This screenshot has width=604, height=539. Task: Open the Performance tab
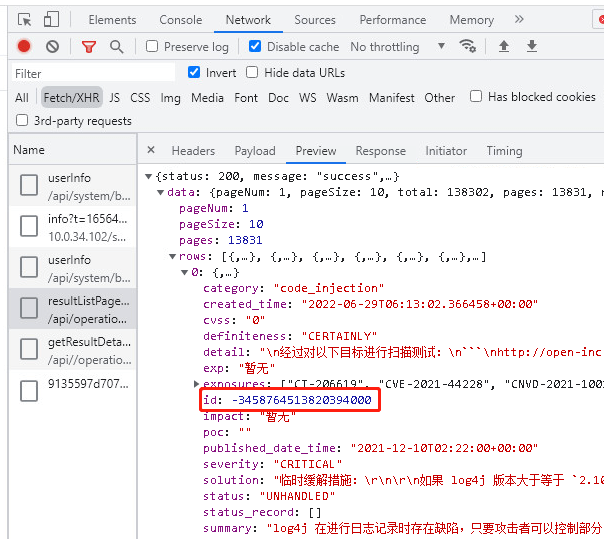click(393, 20)
